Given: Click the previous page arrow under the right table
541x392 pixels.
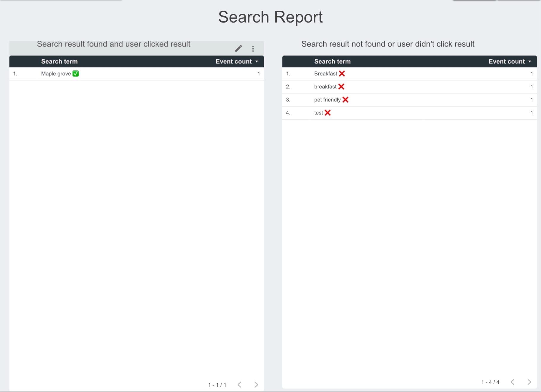Looking at the screenshot, I should tap(513, 382).
